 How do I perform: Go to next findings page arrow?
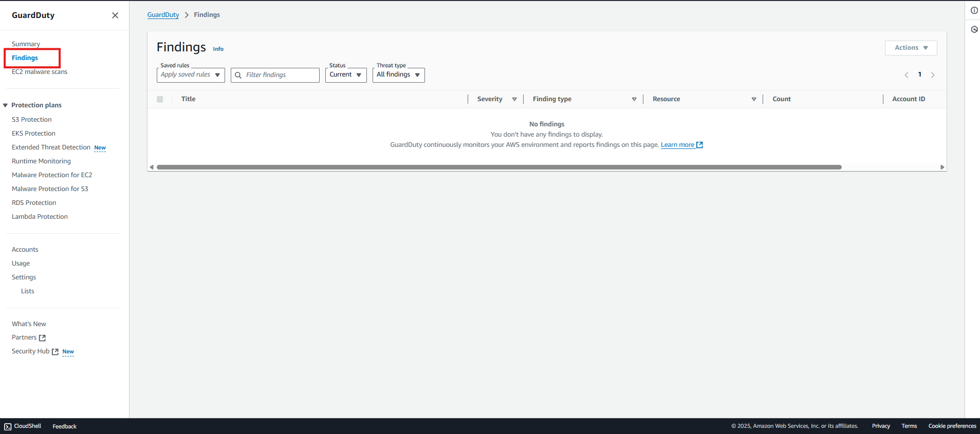point(933,75)
